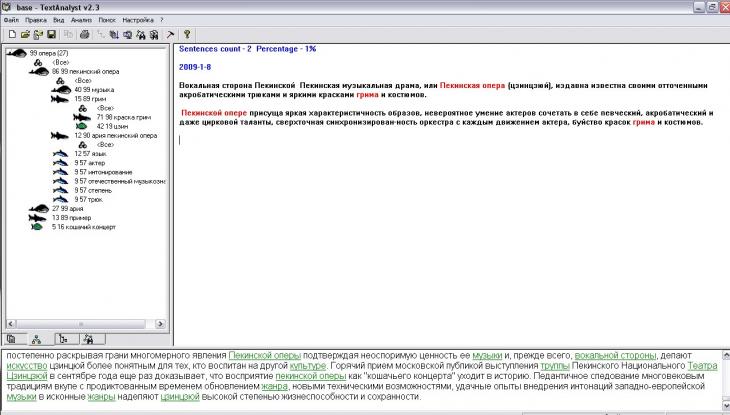Click the red Пекинская опера phrase in summary
730x415 pixels.
coord(472,85)
